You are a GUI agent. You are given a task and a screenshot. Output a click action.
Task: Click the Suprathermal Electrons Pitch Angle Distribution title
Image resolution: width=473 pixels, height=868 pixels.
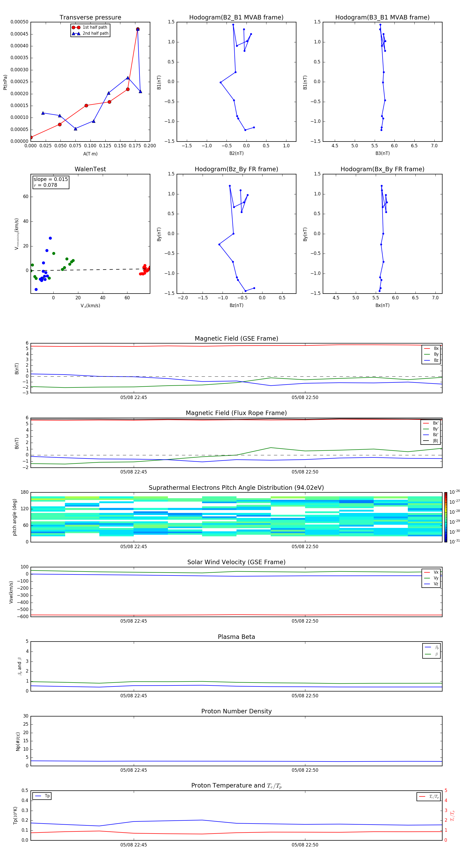236,488
